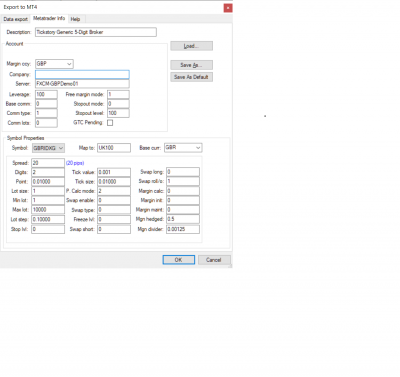The image size is (400, 377).
Task: Click the Swap enable field
Action: [114, 200]
